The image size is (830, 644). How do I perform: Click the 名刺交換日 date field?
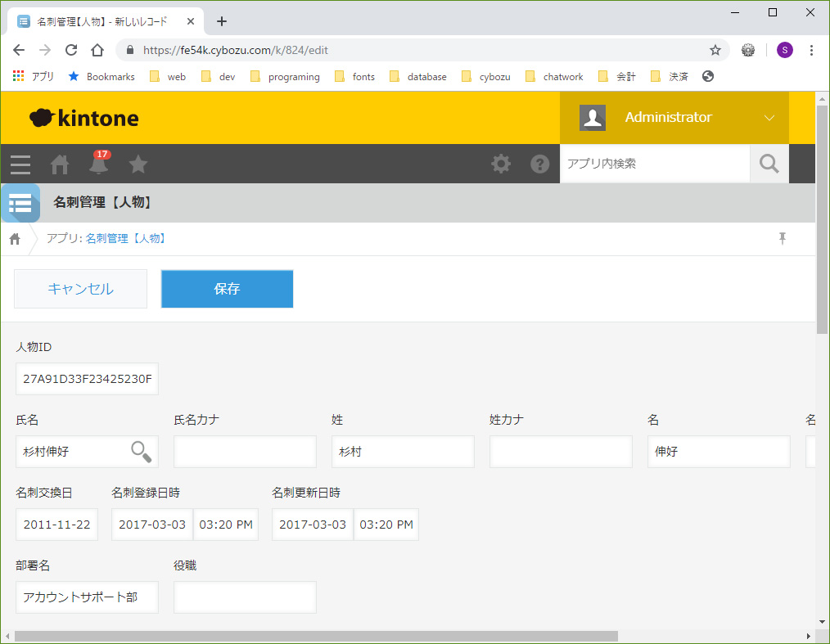[x=56, y=525]
